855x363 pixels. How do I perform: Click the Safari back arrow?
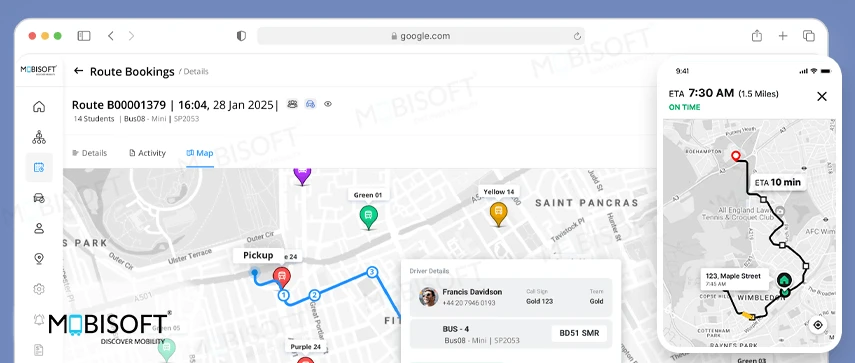[111, 36]
